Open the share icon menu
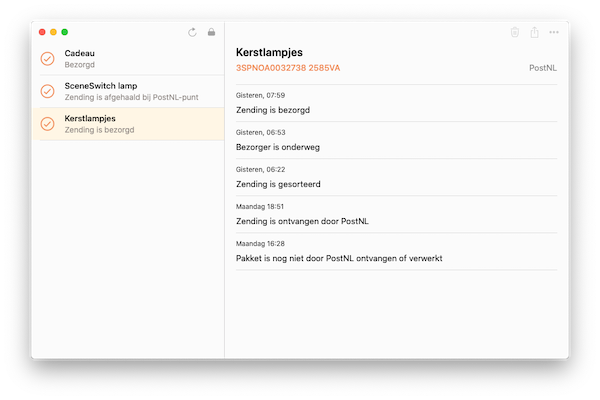The width and height of the screenshot is (600, 400). [x=535, y=32]
